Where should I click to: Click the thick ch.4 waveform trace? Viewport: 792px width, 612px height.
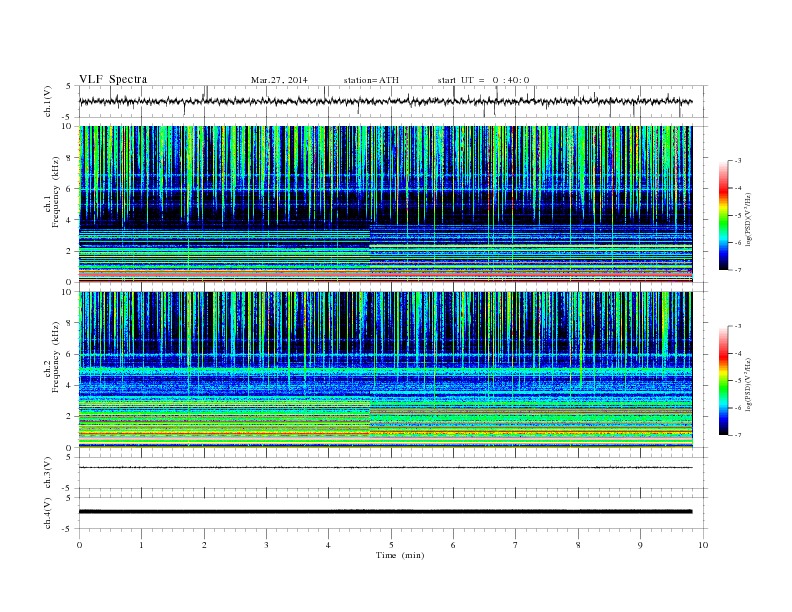pyautogui.click(x=385, y=512)
